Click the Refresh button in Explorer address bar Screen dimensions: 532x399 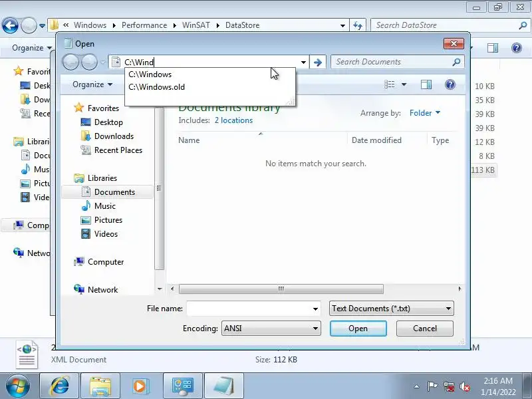pos(358,25)
